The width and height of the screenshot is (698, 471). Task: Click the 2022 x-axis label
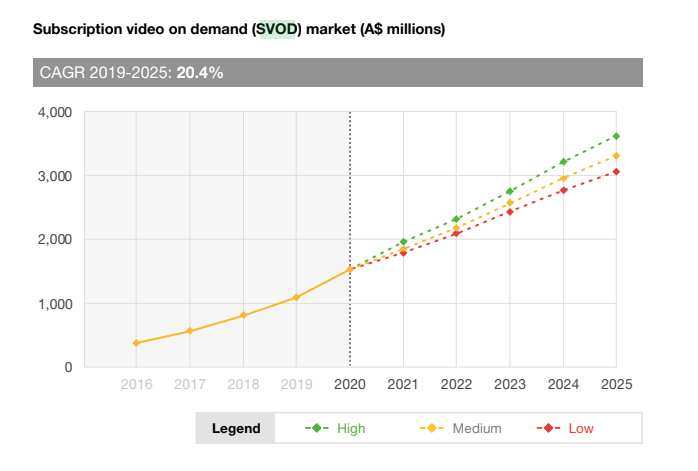456,384
